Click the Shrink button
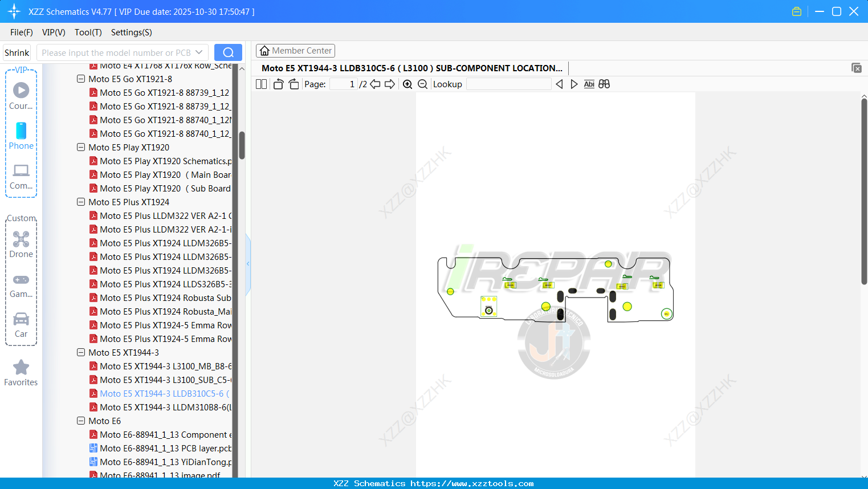868x489 pixels. pos(17,52)
